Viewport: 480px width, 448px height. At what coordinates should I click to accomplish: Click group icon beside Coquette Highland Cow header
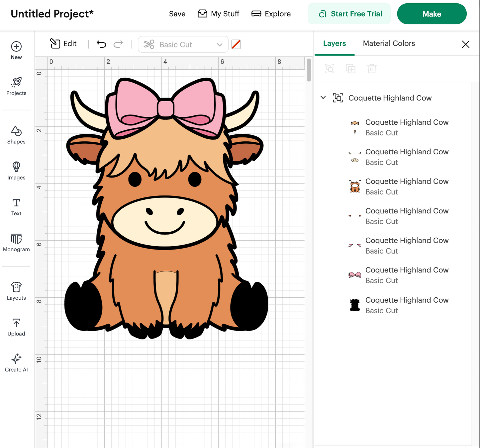338,98
